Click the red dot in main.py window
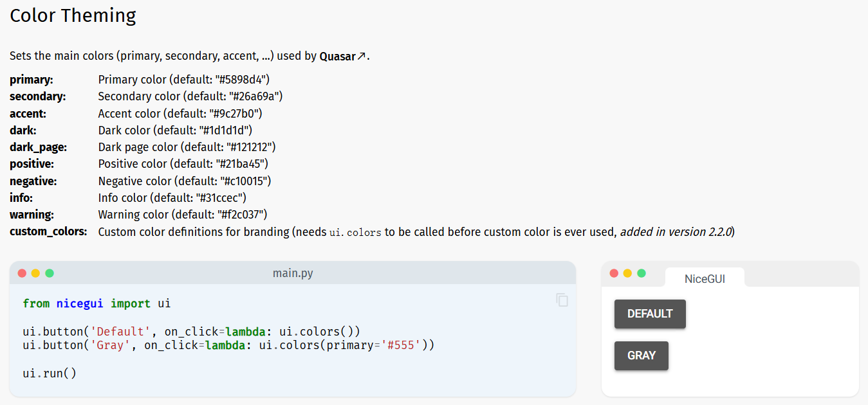 [22, 273]
